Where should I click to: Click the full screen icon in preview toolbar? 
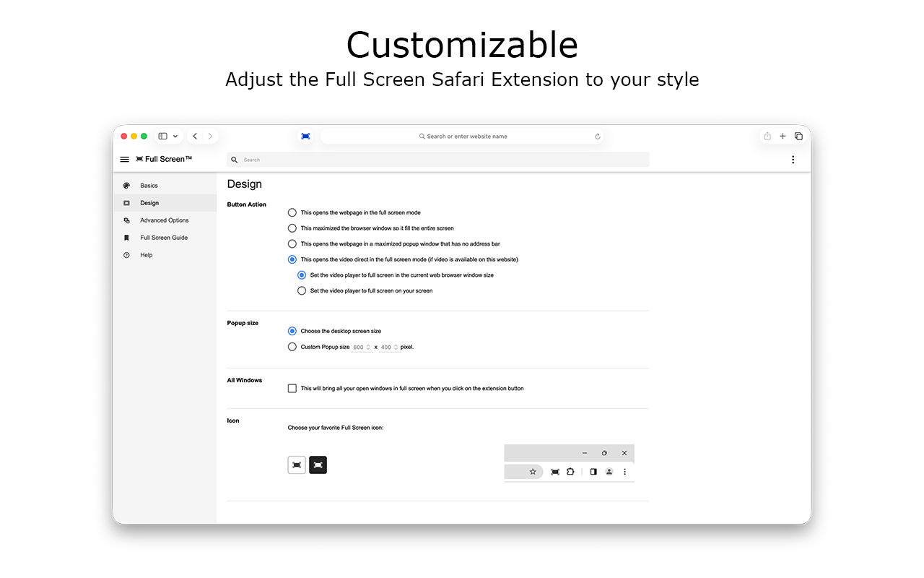[555, 472]
